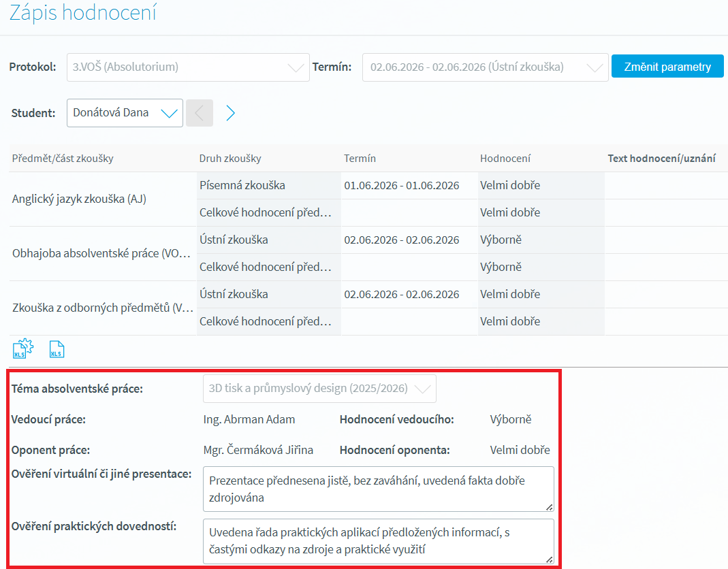Open the Student dropdown showing Donátová Dana
This screenshot has width=728, height=569.
(125, 113)
